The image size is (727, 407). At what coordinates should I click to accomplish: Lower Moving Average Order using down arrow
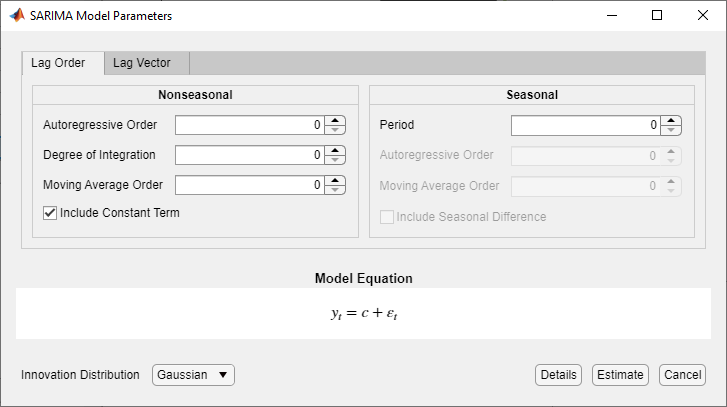pyautogui.click(x=335, y=190)
